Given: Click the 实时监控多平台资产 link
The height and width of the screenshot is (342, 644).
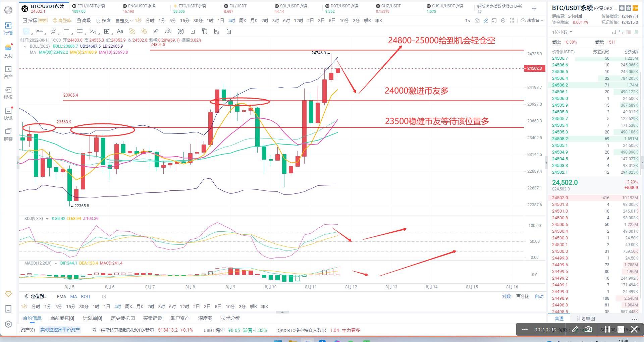Looking at the screenshot, I should tap(60, 330).
